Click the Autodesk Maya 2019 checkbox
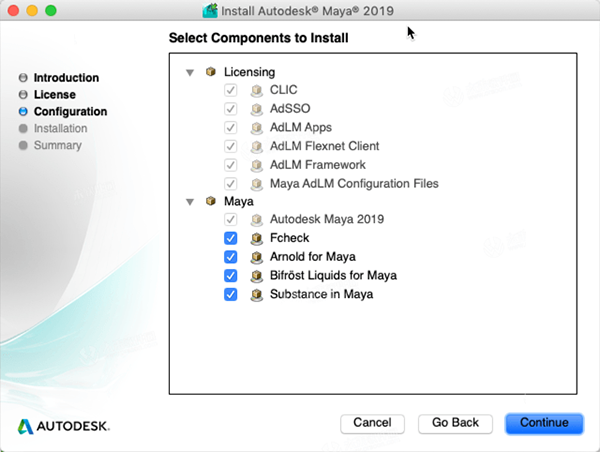The image size is (600, 452). pyautogui.click(x=230, y=219)
